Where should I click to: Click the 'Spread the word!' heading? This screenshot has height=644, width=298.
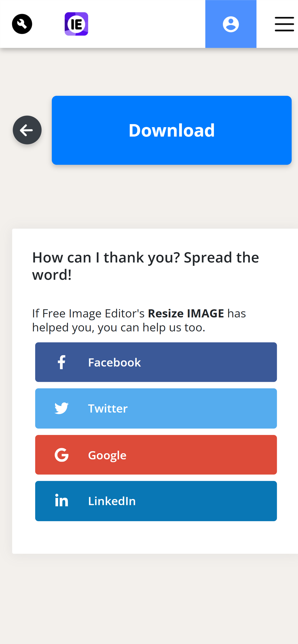[x=145, y=266]
